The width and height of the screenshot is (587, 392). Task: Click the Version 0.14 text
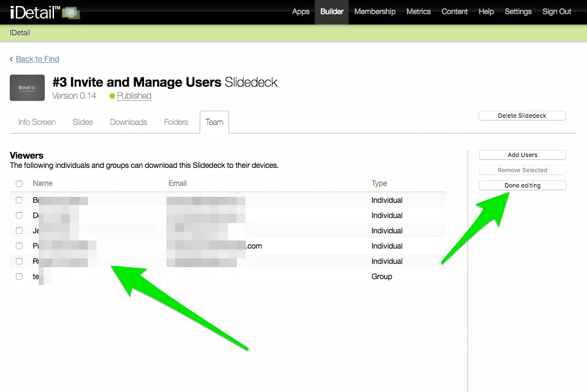(74, 96)
